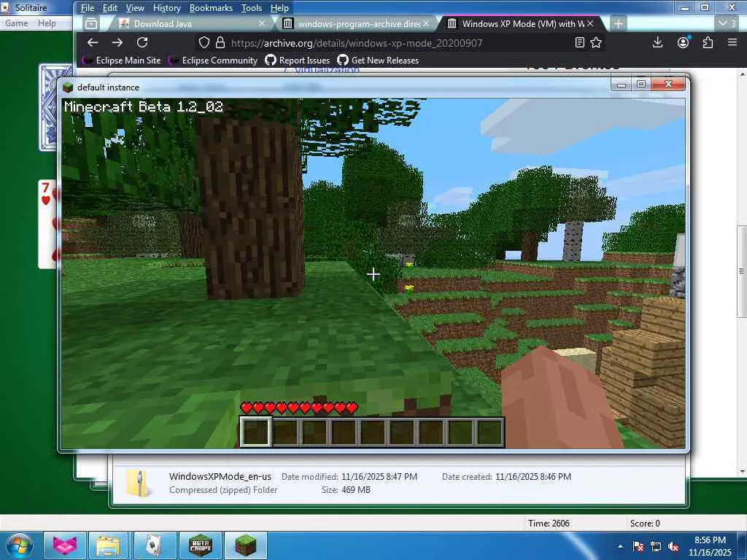Reload the archive.org page
Viewport: 747px width, 560px height.
tap(142, 42)
